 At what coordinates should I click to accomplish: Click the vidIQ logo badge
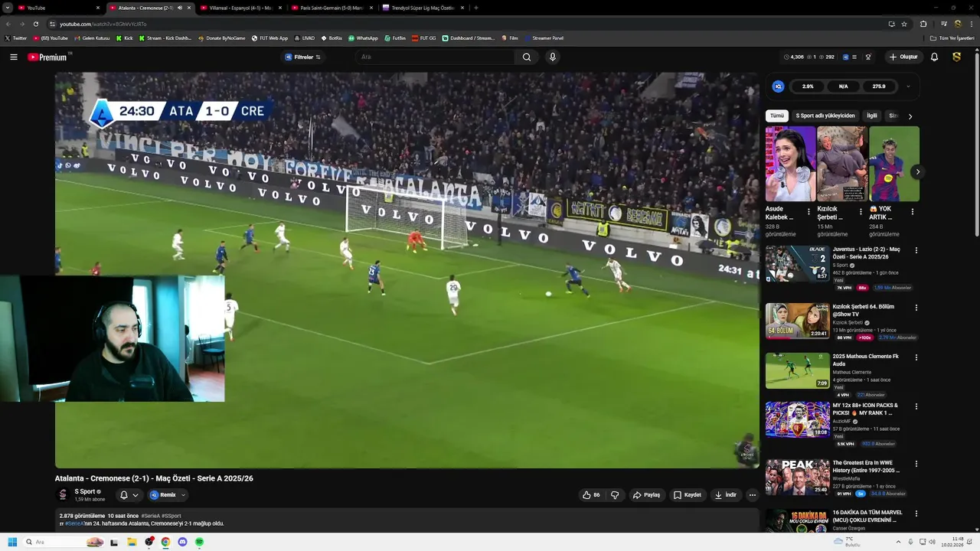click(x=779, y=86)
